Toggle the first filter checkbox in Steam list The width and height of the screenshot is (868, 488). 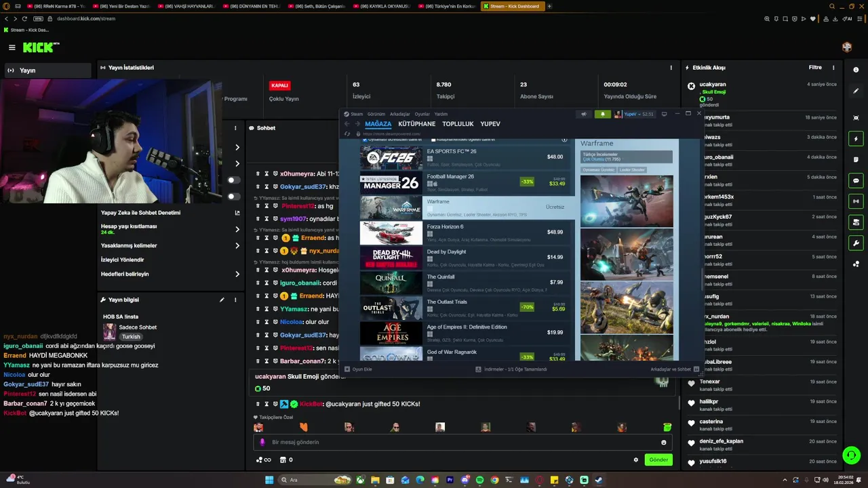click(x=365, y=140)
